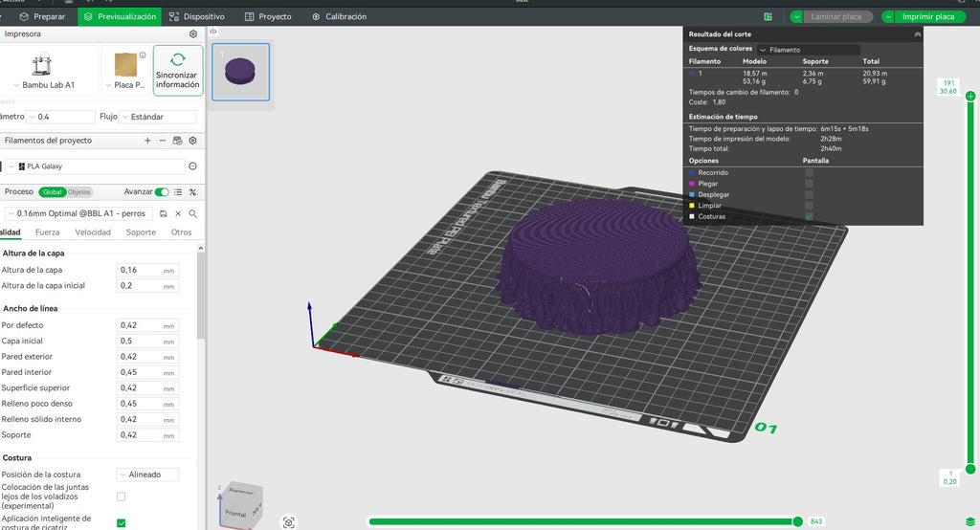
Task: Click the Bambu Lab A1 printer image
Action: coord(42,64)
